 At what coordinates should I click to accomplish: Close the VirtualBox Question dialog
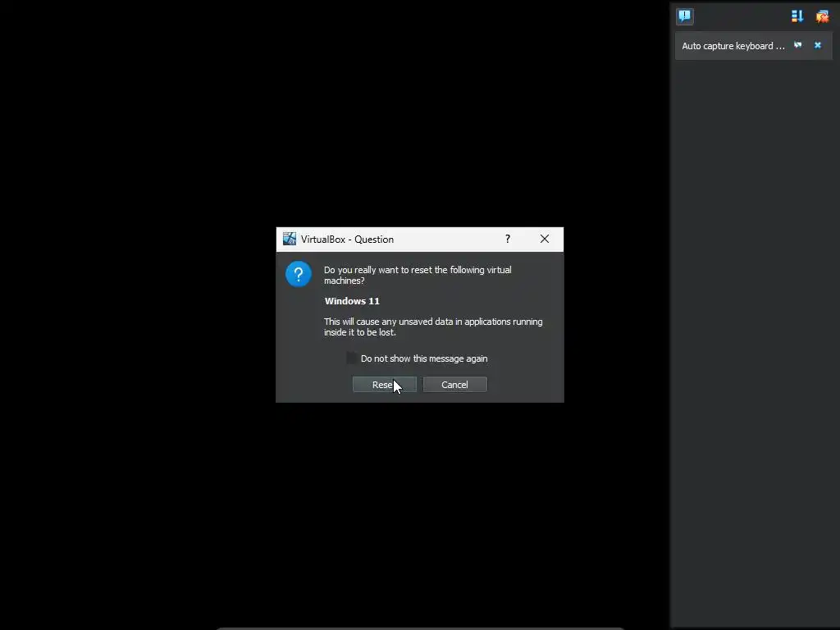(545, 239)
